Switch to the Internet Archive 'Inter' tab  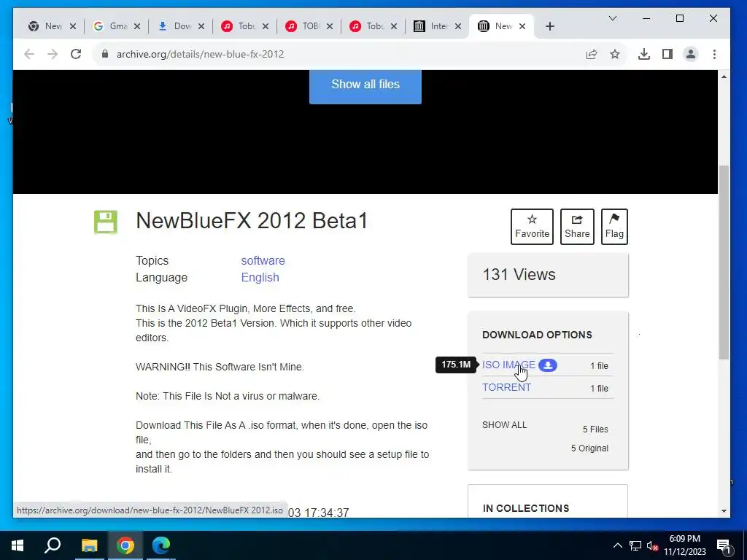click(437, 26)
